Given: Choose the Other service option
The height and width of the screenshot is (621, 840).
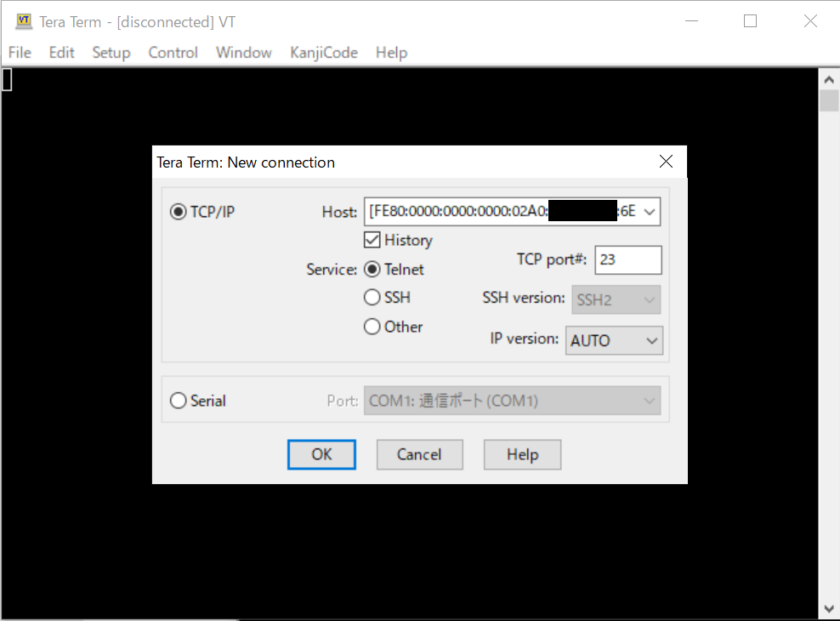Looking at the screenshot, I should [372, 327].
